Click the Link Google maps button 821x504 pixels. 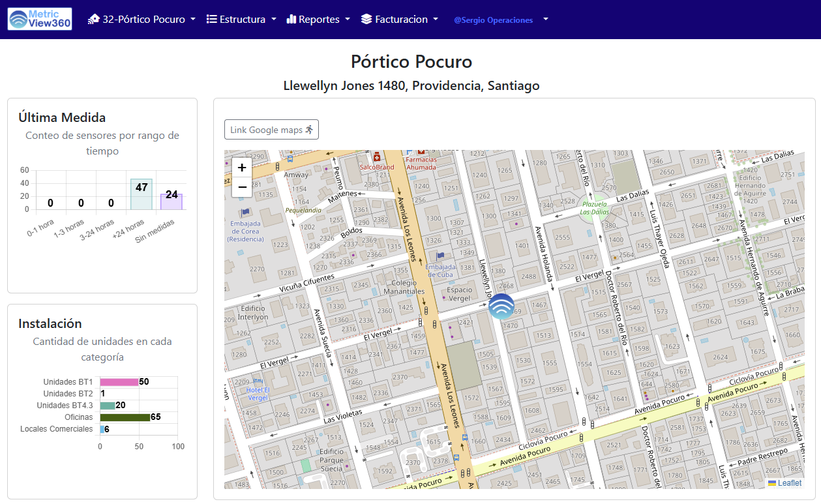click(271, 130)
